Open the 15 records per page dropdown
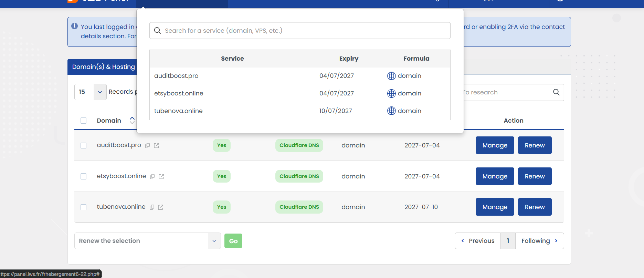644x278 pixels. (91, 92)
